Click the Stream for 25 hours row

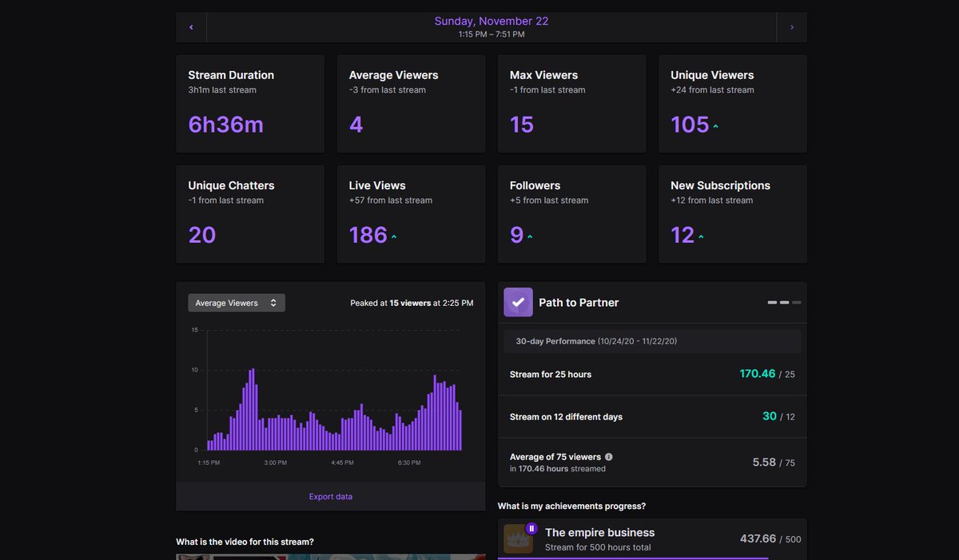coord(652,374)
